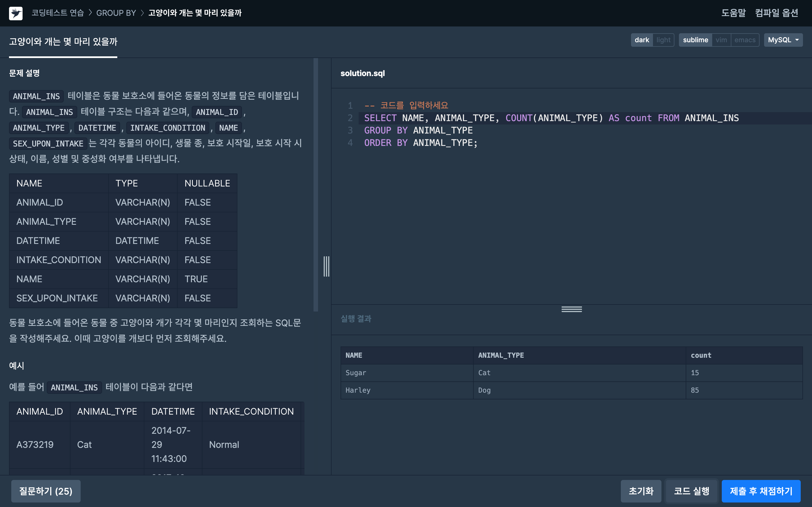Switch editor theme to light
812x507 pixels.
click(x=663, y=40)
